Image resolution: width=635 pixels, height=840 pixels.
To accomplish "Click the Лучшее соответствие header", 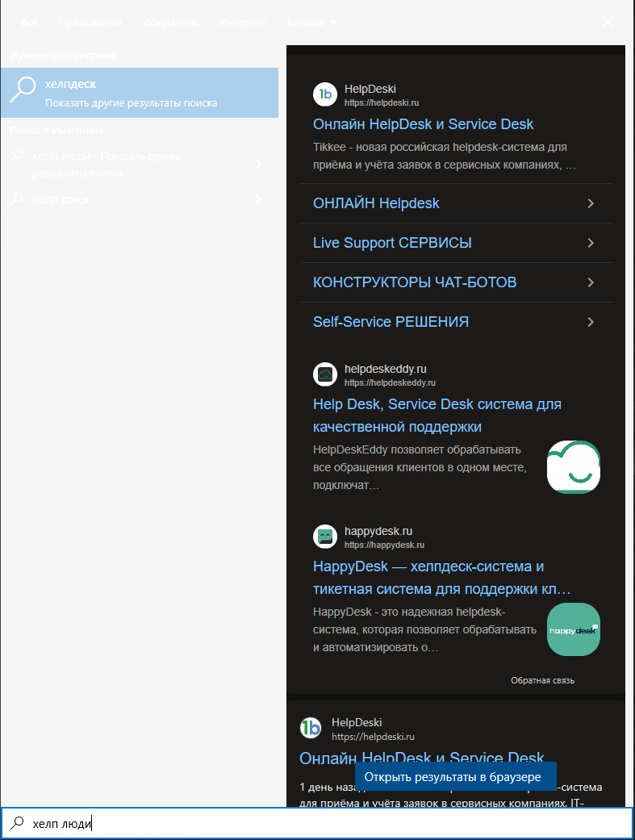I will tap(63, 55).
